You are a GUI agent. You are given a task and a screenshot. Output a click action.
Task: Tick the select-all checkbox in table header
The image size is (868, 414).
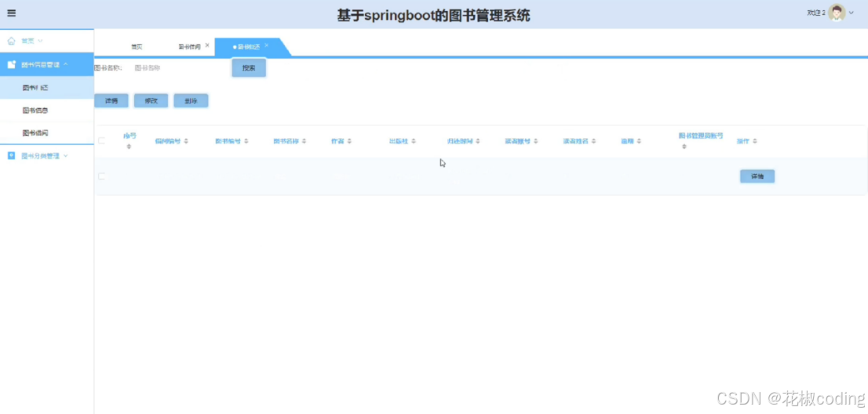[101, 141]
